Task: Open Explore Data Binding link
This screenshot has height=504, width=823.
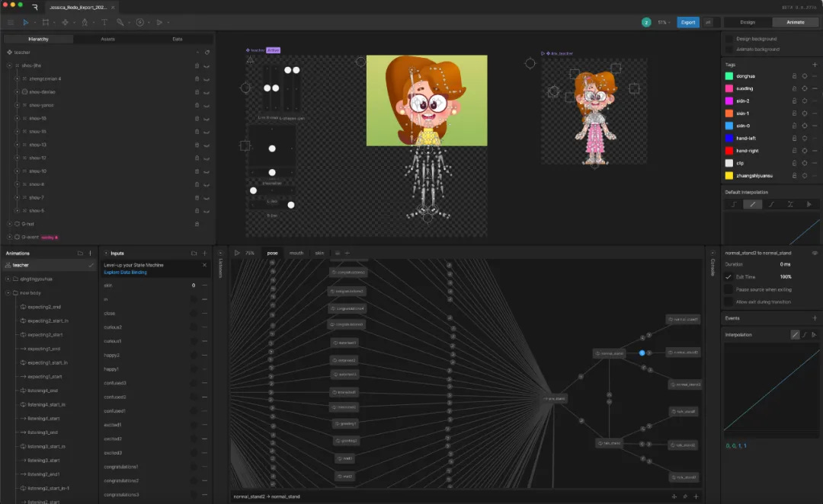Action: click(126, 273)
